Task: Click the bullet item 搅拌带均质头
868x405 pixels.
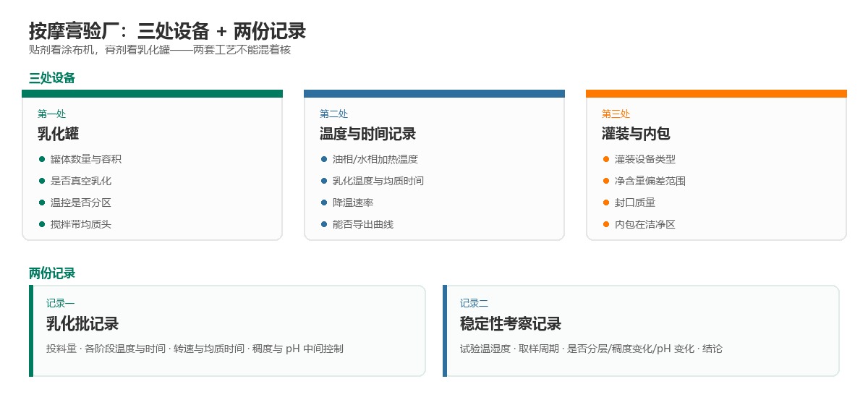Action: click(x=81, y=224)
